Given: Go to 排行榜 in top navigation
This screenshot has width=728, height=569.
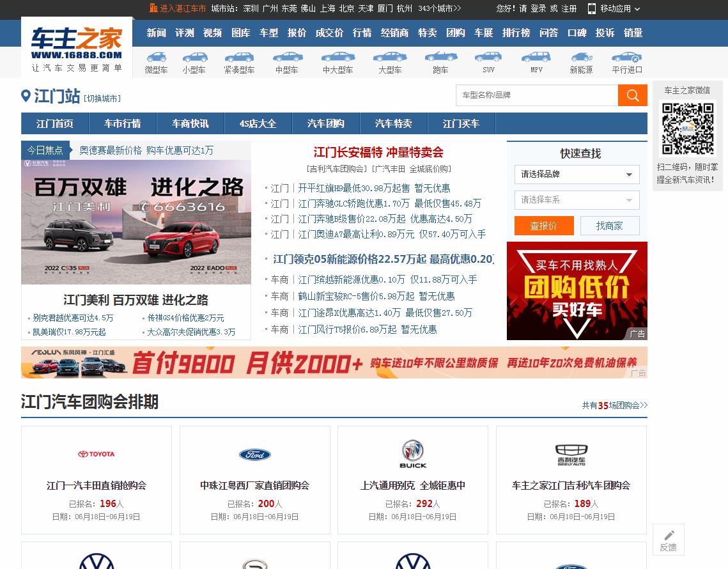Looking at the screenshot, I should coord(516,33).
